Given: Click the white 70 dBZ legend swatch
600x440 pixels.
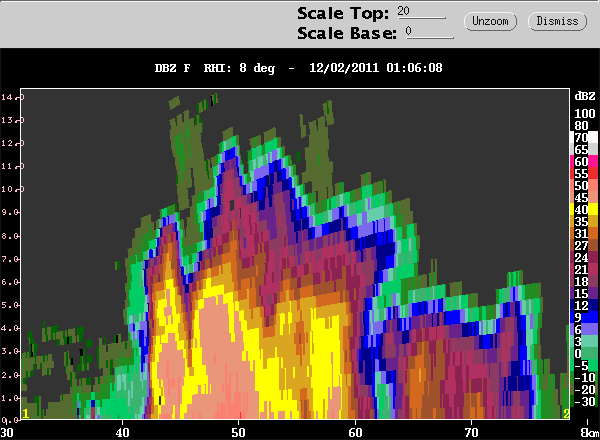Looking at the screenshot, I should 578,136.
